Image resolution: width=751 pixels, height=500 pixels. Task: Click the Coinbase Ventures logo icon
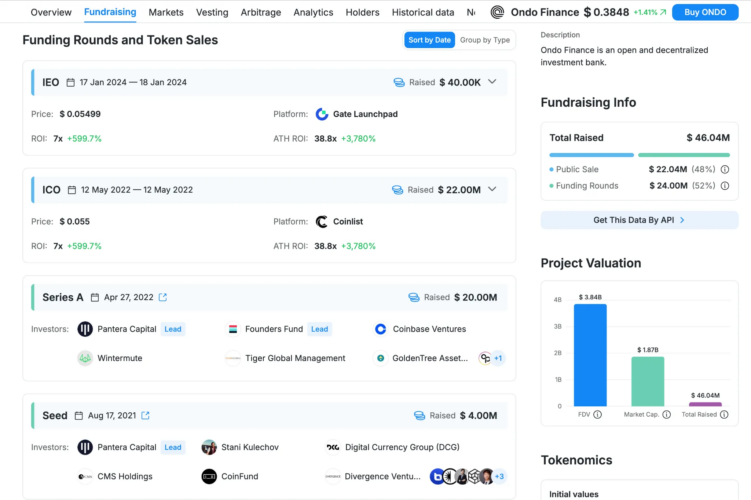coord(380,329)
